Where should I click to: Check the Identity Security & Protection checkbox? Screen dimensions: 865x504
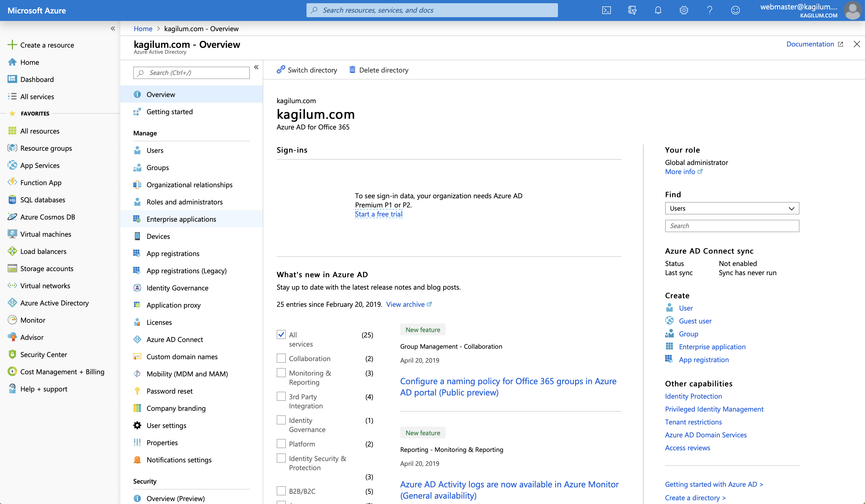[281, 458]
